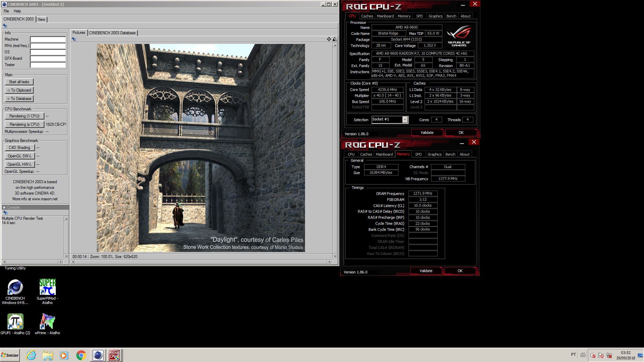Open Graphics tab in lower CPU-Z window
Image resolution: width=644 pixels, height=362 pixels.
[x=434, y=154]
